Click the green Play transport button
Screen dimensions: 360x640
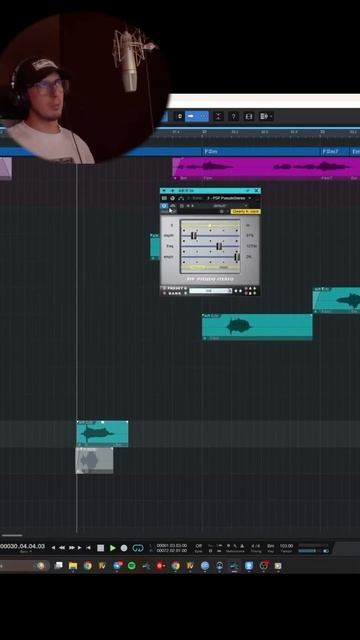[x=113, y=548]
